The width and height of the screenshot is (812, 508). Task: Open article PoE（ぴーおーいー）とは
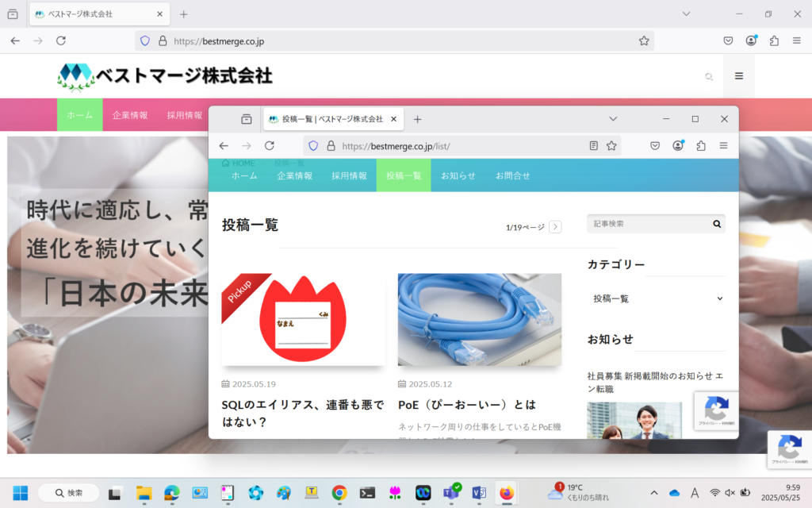[x=466, y=405]
